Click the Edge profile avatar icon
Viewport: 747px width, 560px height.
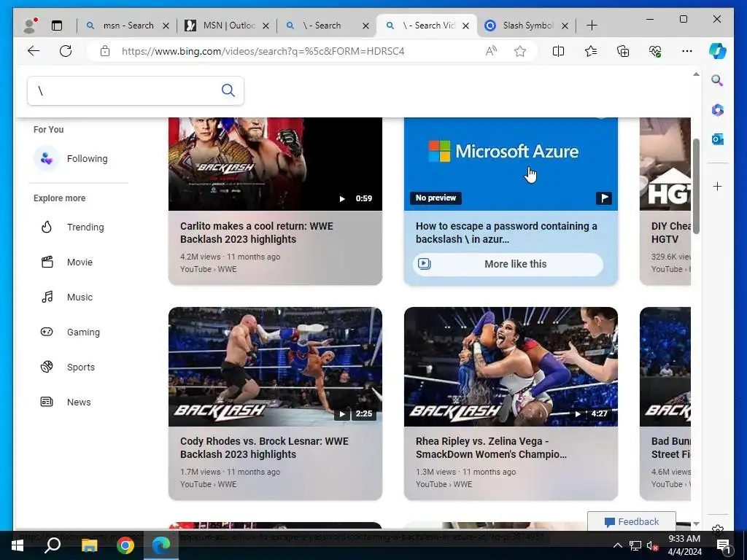pos(30,26)
